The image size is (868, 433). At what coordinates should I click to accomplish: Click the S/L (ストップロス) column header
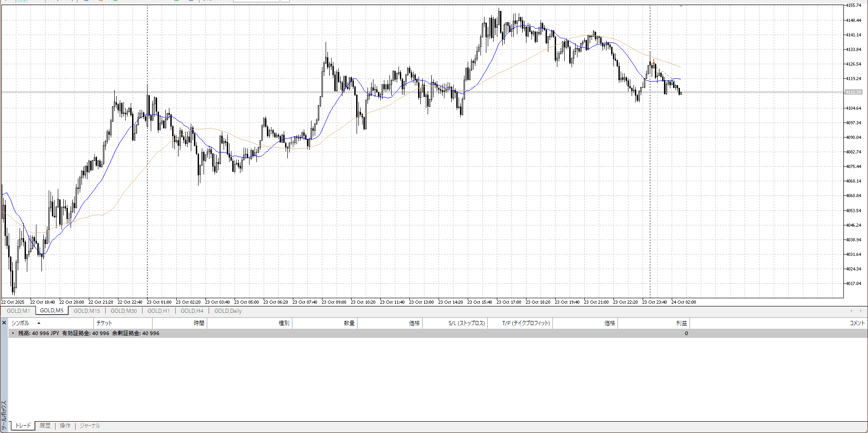[x=466, y=323]
